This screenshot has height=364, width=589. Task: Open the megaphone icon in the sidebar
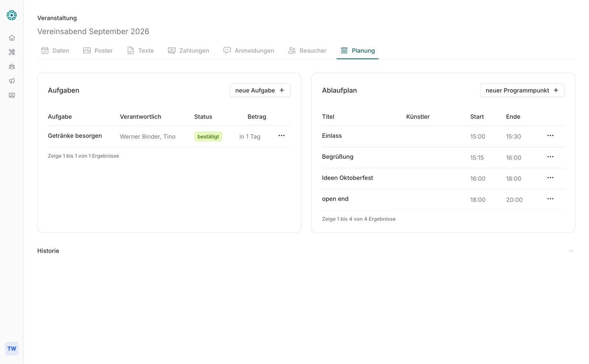[x=12, y=81]
